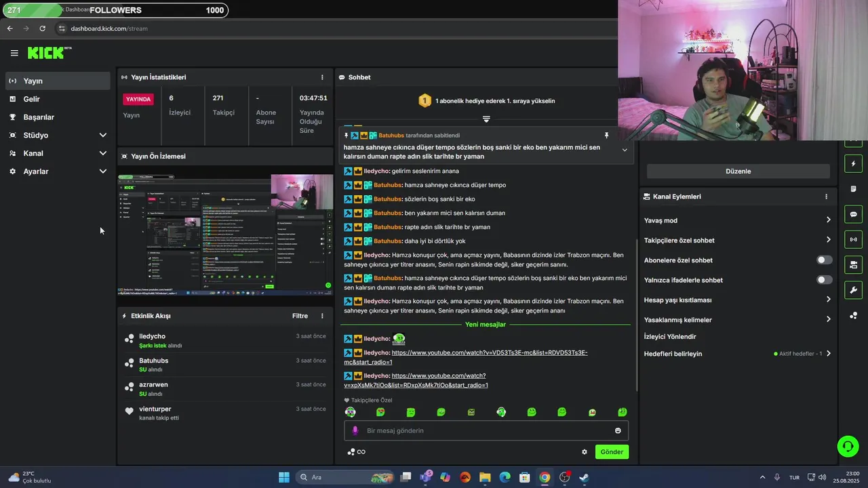This screenshot has height=488, width=868.
Task: Click İzleyici Yönlendir
Action: [x=670, y=337]
